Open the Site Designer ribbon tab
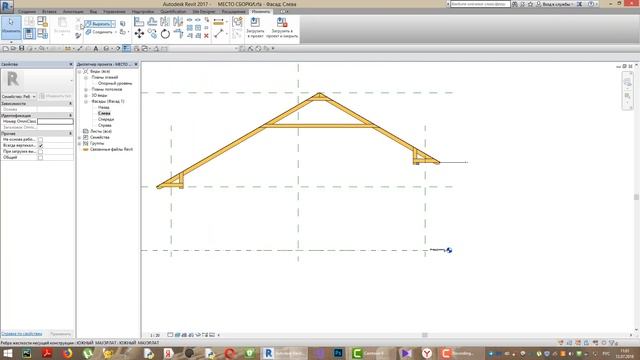640x360 pixels. [x=204, y=12]
